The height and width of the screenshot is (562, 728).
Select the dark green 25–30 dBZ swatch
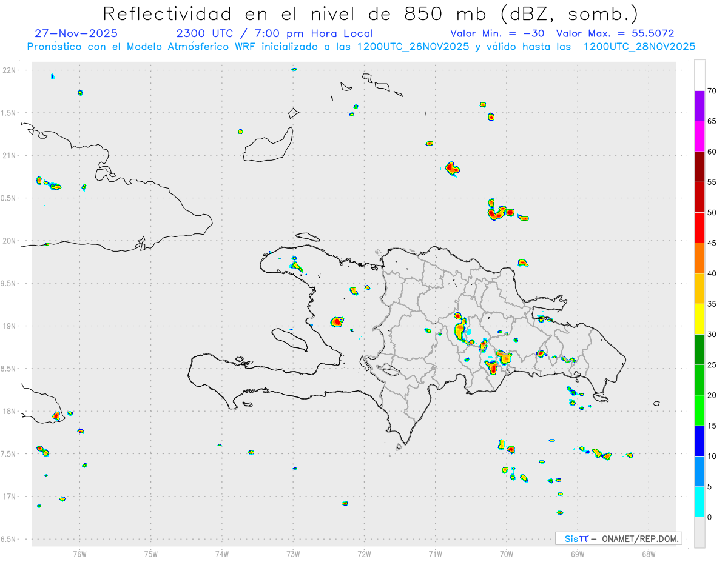coord(699,350)
